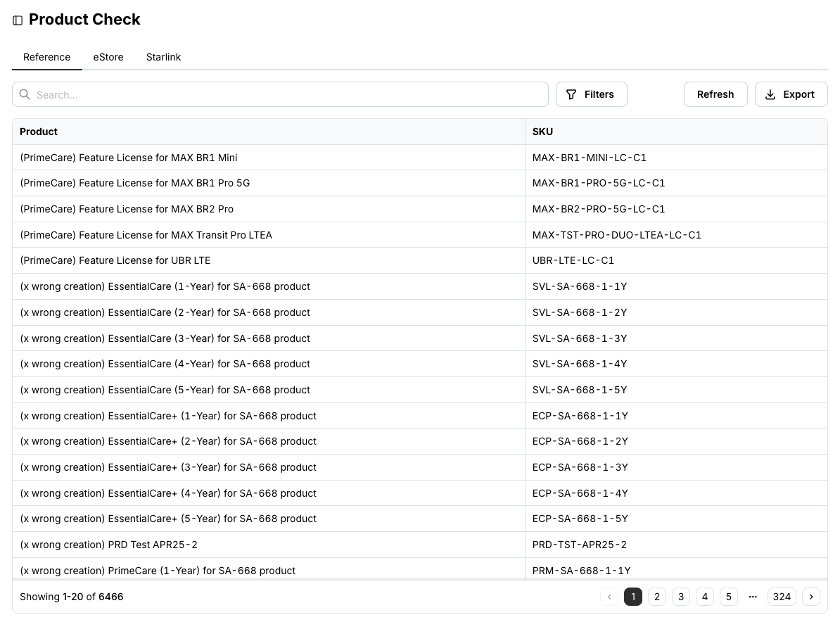Click EssentialCare (3-Year) for SA-668 product
The image size is (840, 622).
click(x=165, y=338)
